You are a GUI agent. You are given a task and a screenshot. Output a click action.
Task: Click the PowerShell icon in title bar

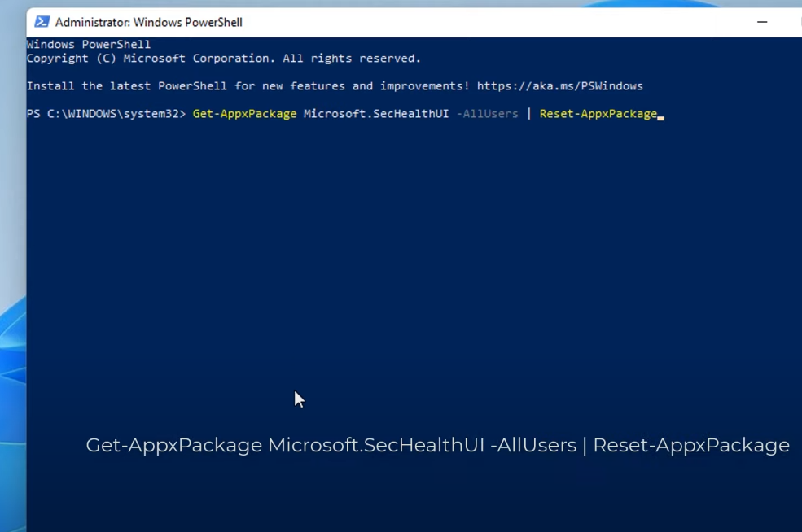click(42, 22)
